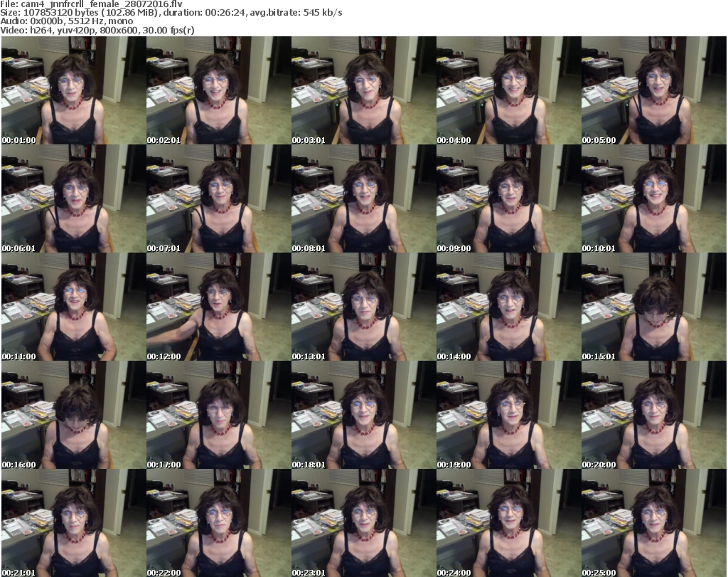The height and width of the screenshot is (577, 728).
Task: Select the thumbnail stamped 00:18:01
Action: pyautogui.click(x=363, y=415)
